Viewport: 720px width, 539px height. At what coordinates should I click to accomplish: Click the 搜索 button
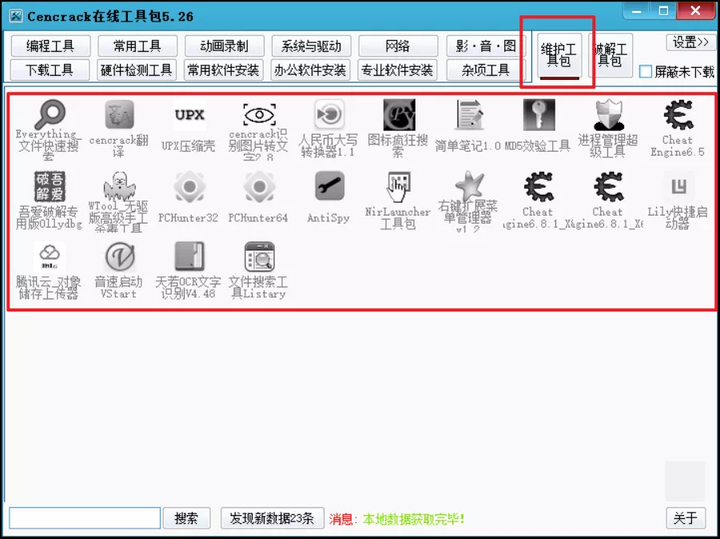pos(186,518)
